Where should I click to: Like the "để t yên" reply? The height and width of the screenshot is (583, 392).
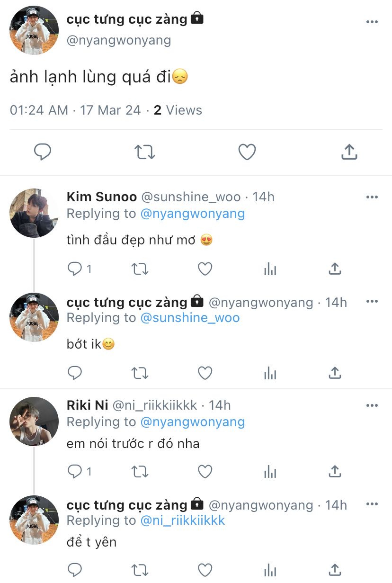coord(205,570)
